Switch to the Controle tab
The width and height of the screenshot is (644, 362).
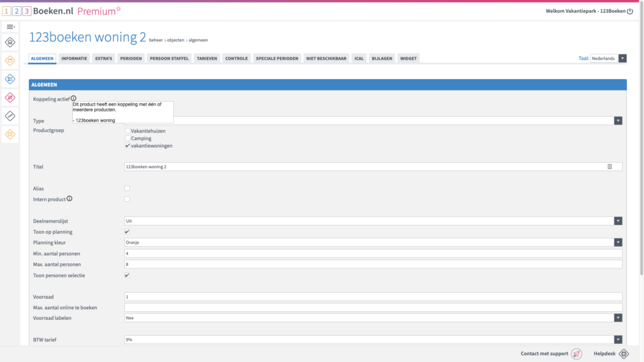coord(236,58)
